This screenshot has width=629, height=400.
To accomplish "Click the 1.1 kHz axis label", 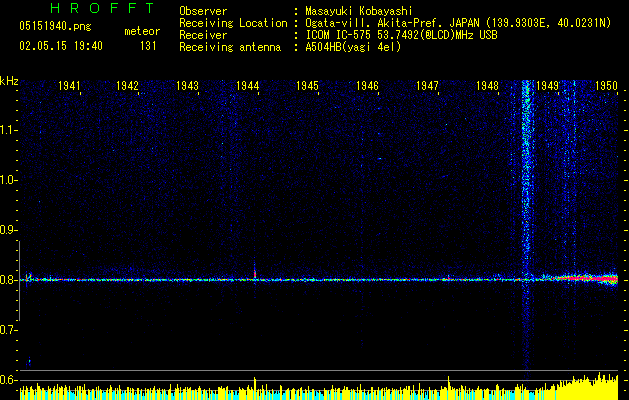I will (x=7, y=130).
